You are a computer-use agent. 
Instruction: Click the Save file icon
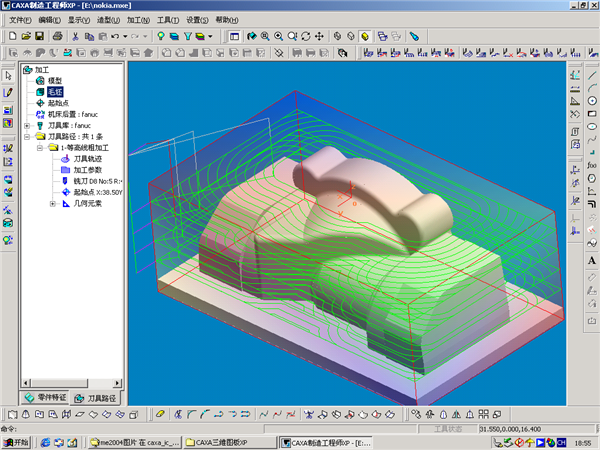click(x=38, y=36)
